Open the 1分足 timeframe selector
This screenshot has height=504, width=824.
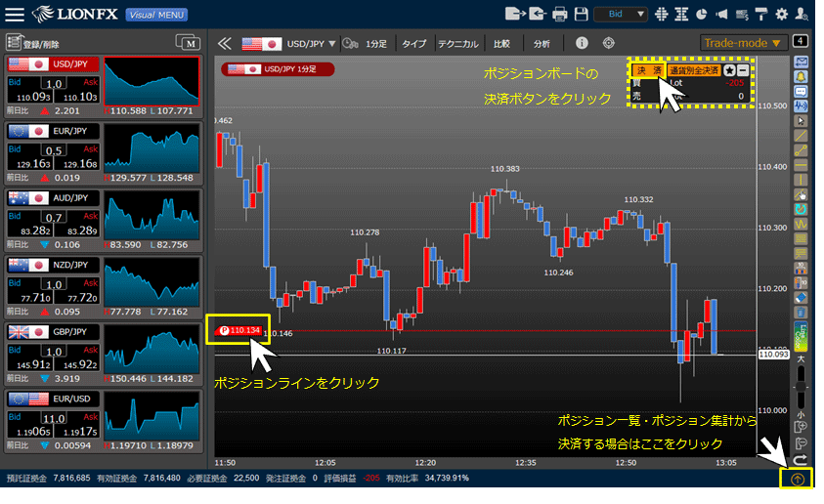coord(375,44)
